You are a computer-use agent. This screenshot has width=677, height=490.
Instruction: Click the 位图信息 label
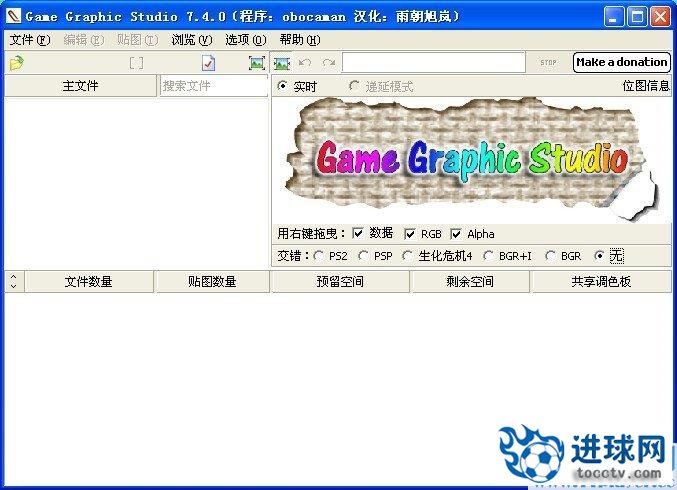(645, 85)
